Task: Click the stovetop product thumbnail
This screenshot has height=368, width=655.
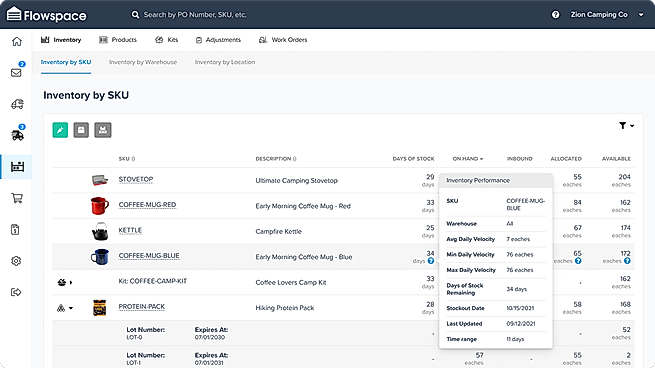Action: tap(100, 180)
